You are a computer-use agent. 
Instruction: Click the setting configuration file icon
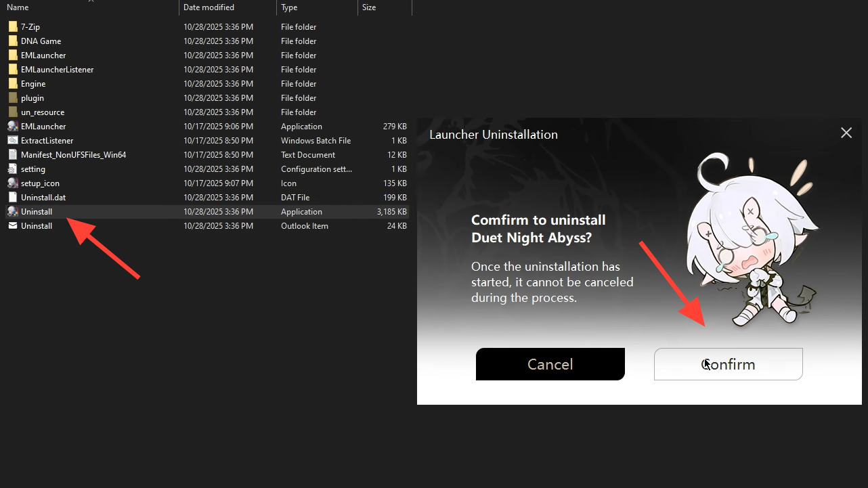12,169
